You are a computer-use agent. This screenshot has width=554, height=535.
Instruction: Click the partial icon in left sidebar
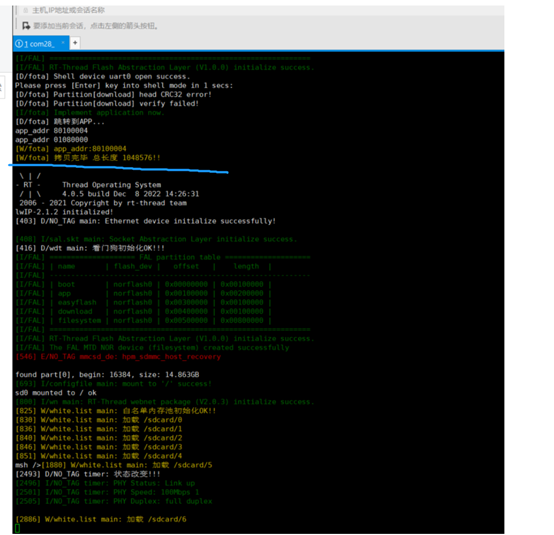click(1, 87)
